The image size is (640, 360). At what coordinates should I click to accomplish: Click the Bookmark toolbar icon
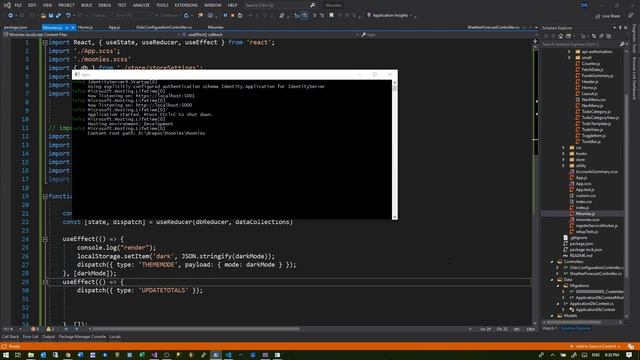pos(331,16)
